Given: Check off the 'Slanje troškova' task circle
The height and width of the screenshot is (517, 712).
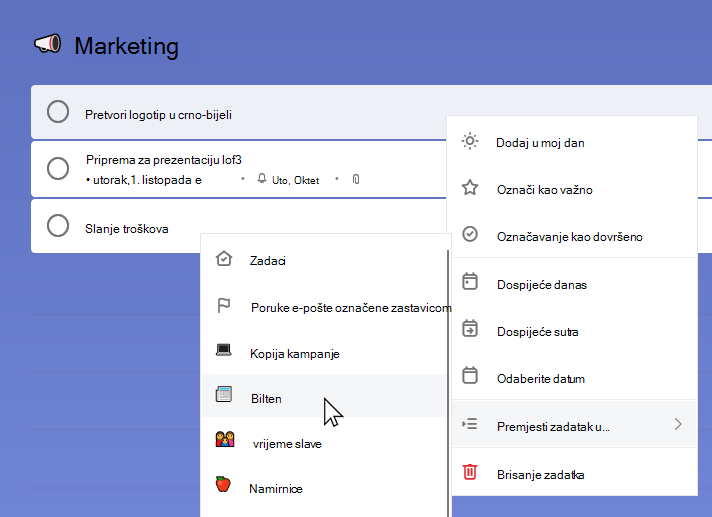Looking at the screenshot, I should [x=58, y=226].
